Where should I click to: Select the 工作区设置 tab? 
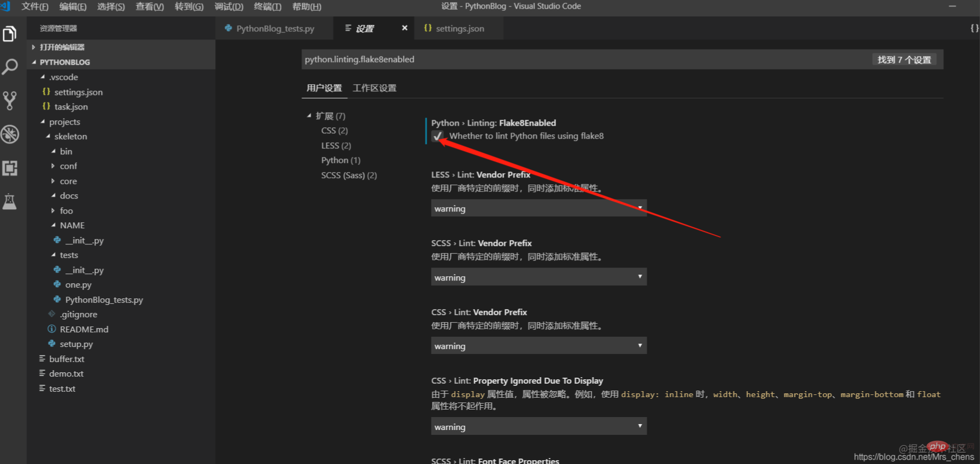pos(374,88)
